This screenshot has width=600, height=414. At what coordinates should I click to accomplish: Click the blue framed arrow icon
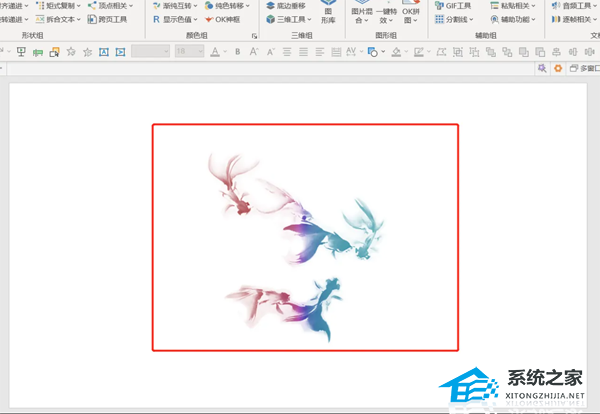tap(121, 52)
